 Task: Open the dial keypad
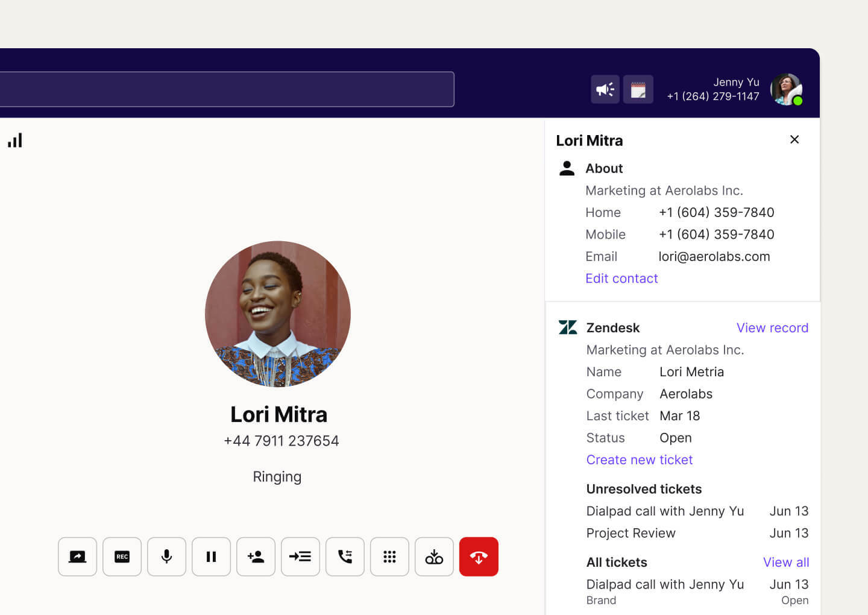tap(389, 557)
